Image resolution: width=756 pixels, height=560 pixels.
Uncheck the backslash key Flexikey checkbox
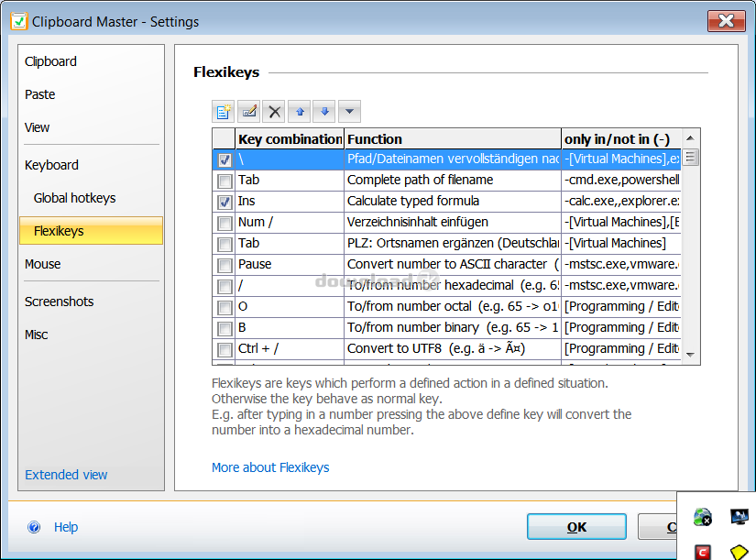225,159
